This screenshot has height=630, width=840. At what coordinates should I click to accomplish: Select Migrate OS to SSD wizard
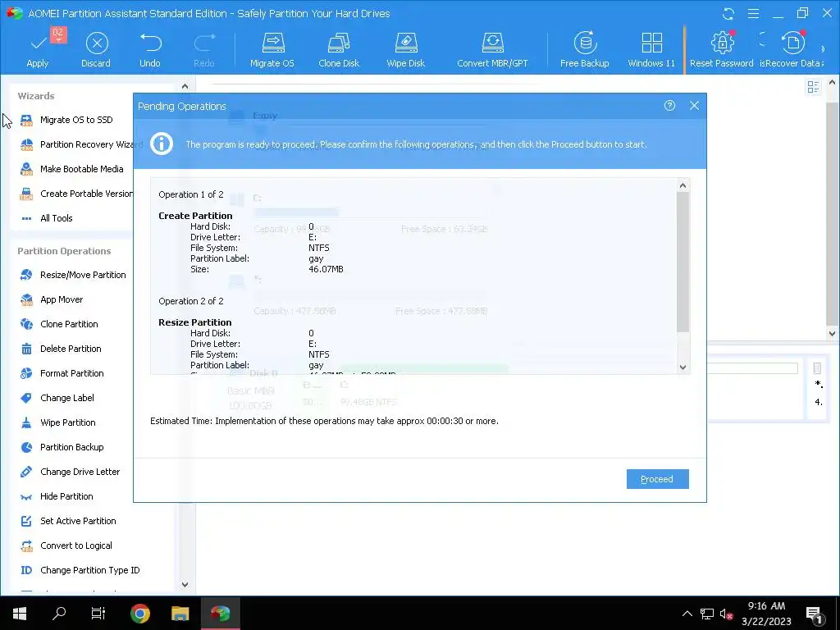coord(76,120)
